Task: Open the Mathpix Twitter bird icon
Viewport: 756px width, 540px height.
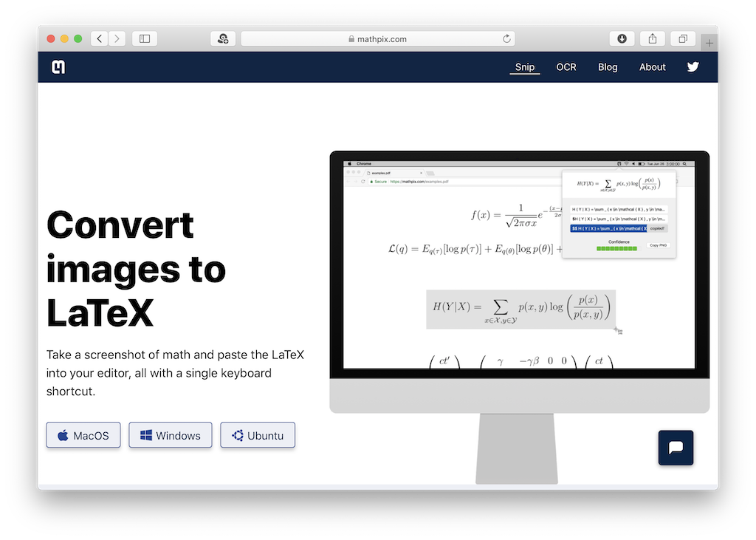Action: pyautogui.click(x=693, y=66)
